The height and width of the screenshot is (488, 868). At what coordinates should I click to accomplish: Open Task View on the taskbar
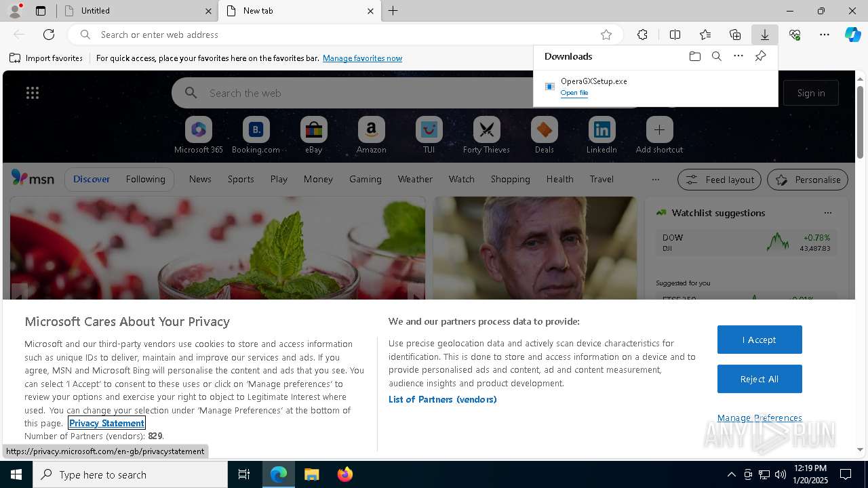click(244, 474)
